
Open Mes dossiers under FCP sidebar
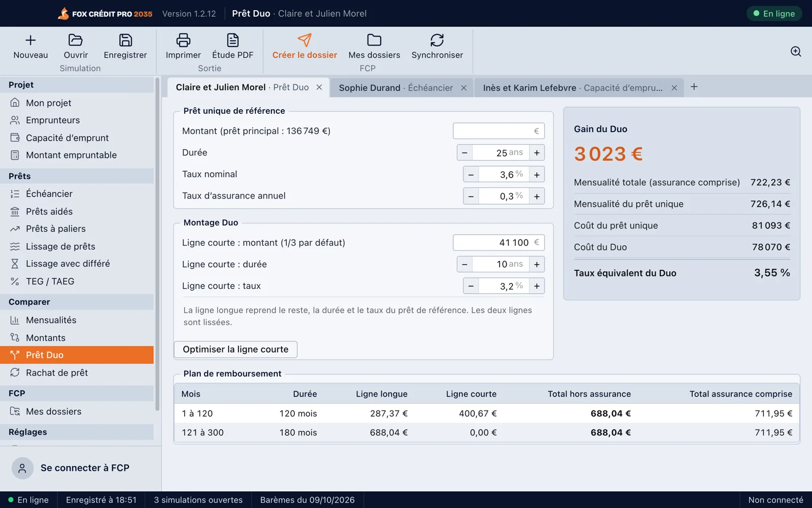[77, 411]
